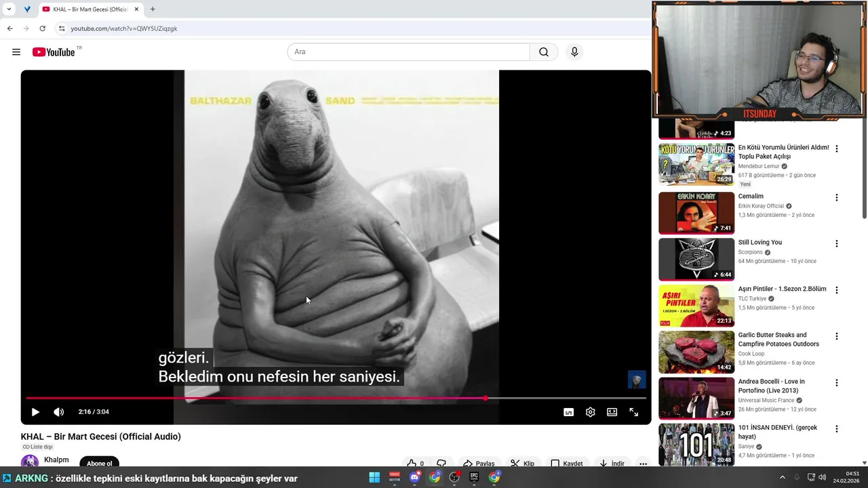The image size is (868, 488).
Task: Open the Garlic Butter Steaks thumbnail
Action: [696, 352]
